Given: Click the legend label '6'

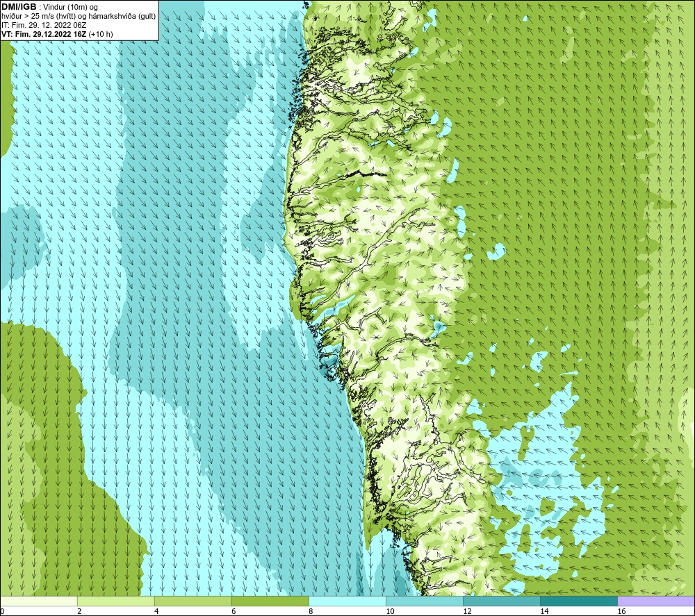Looking at the screenshot, I should pyautogui.click(x=234, y=612).
